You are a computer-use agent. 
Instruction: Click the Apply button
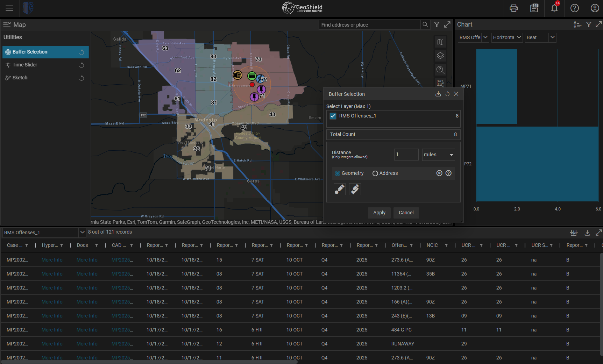379,213
